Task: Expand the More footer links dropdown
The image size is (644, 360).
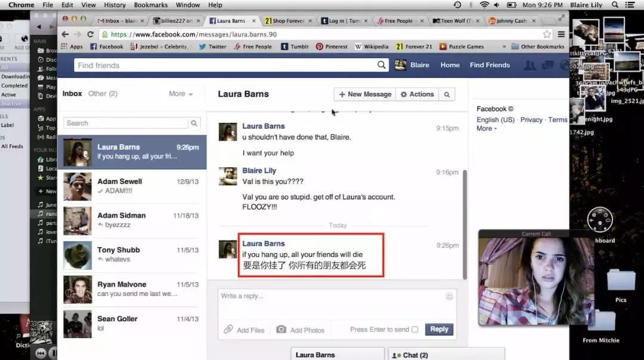Action: [x=487, y=128]
